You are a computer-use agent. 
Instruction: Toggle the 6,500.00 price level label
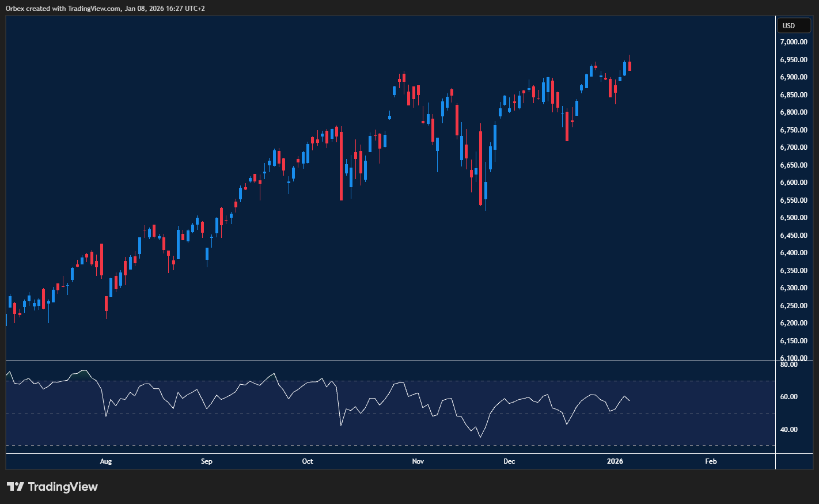[x=793, y=217]
